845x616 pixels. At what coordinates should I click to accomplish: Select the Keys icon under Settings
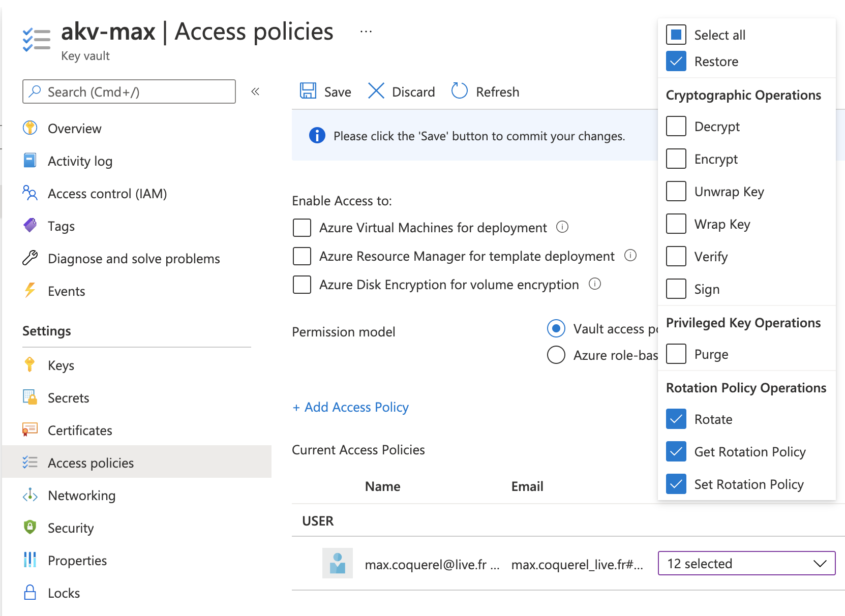click(x=30, y=365)
